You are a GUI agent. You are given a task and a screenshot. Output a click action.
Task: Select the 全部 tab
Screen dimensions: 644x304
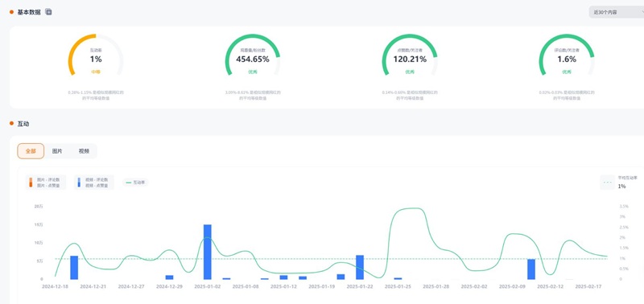31,151
